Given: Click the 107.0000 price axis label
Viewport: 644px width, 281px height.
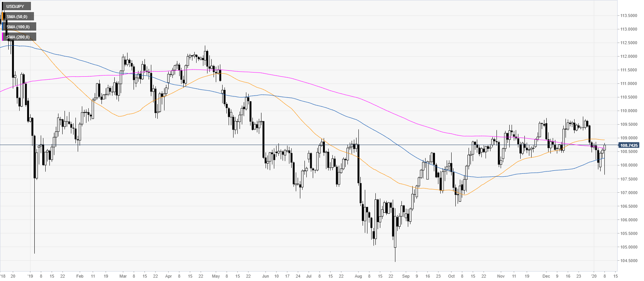Looking at the screenshot, I should pos(629,193).
